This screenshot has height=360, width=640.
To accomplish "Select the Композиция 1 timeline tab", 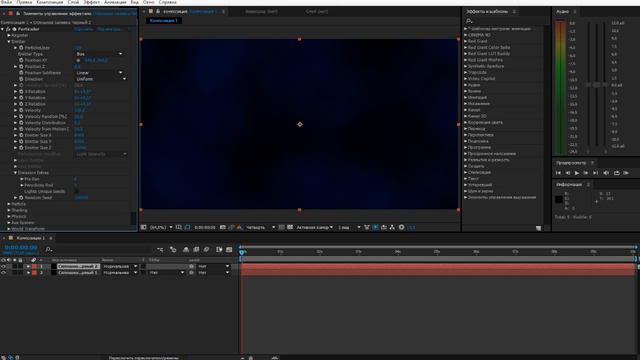I will [31, 238].
